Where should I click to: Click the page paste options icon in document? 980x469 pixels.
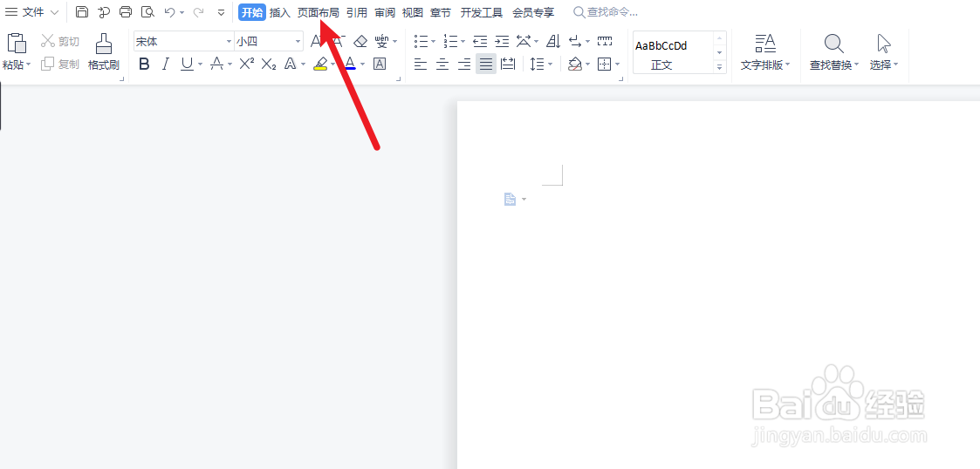511,200
